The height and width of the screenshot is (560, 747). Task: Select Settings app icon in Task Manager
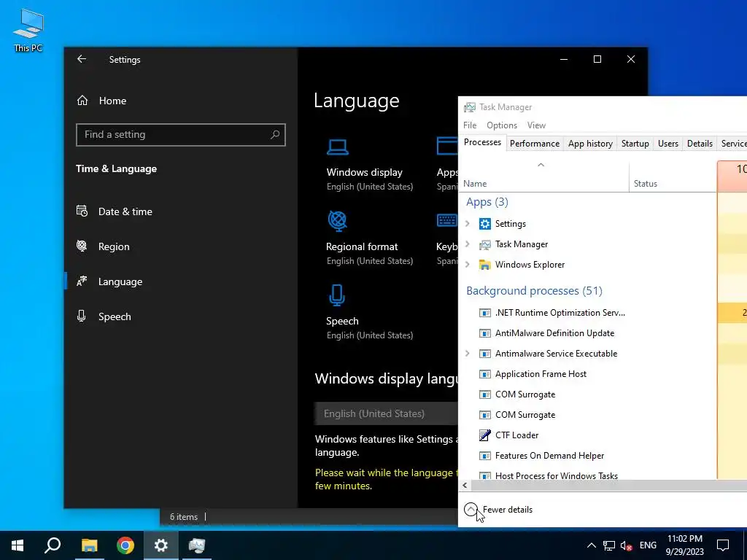tap(485, 224)
